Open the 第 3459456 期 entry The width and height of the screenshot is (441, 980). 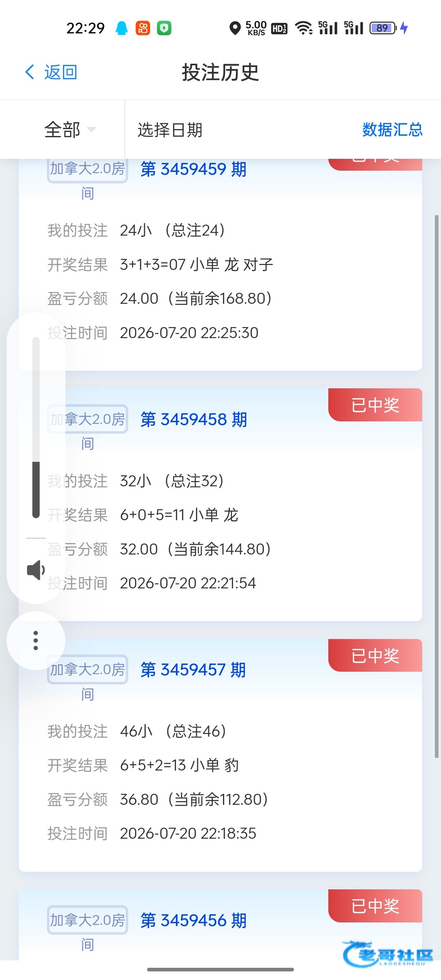194,920
